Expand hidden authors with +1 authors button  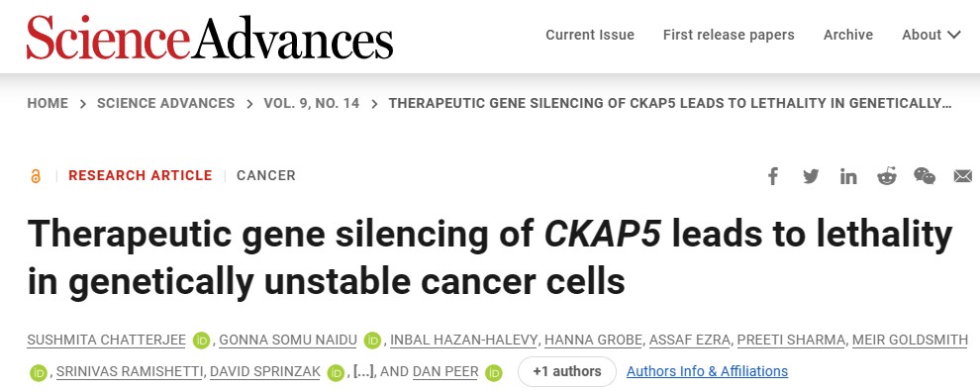click(x=567, y=371)
